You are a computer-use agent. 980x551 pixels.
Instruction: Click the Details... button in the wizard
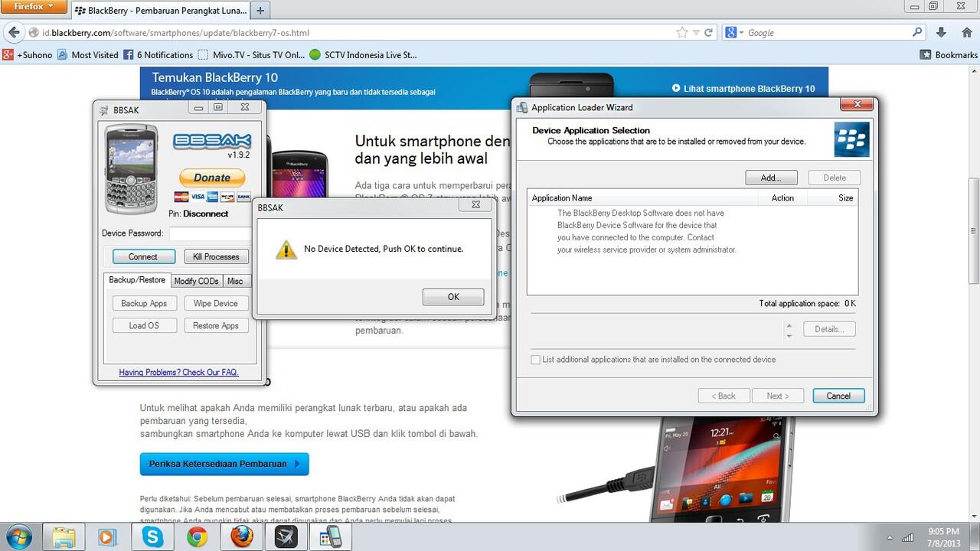[x=829, y=329]
